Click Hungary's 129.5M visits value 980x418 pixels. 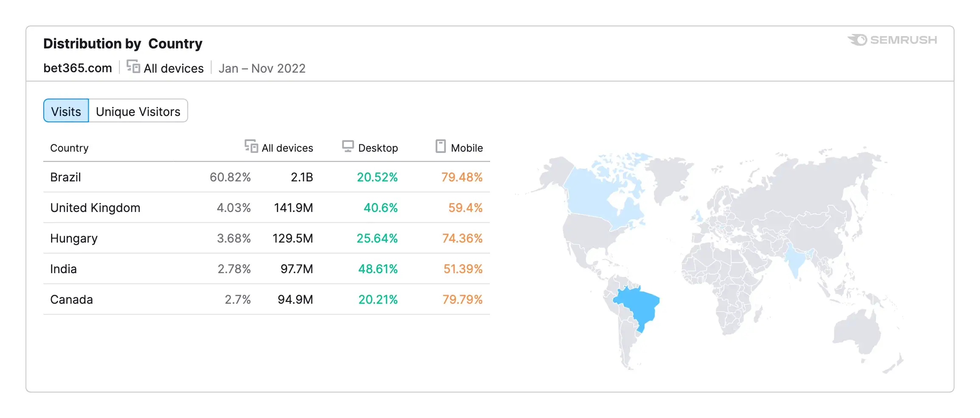[293, 238]
